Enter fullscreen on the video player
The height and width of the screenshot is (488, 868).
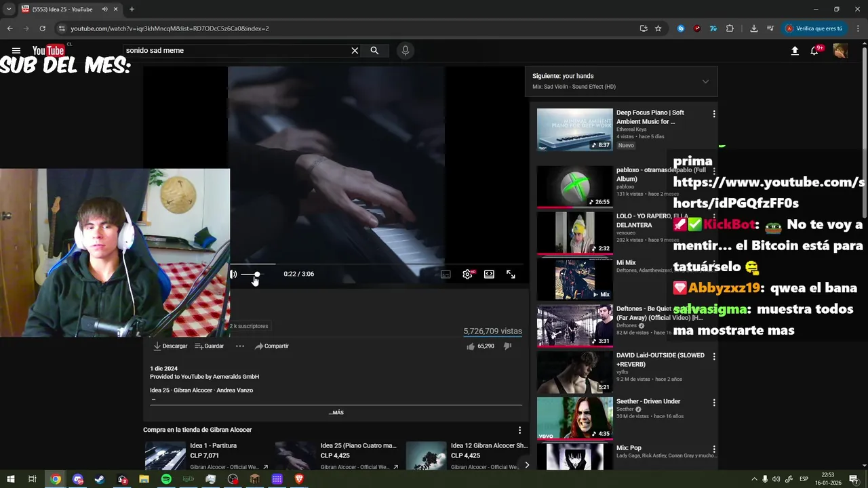click(511, 274)
